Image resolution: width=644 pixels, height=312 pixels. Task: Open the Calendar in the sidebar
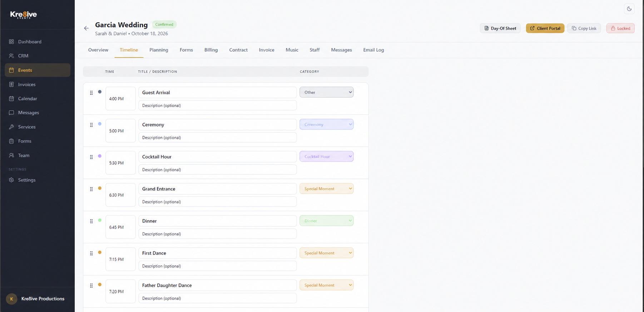pyautogui.click(x=38, y=98)
